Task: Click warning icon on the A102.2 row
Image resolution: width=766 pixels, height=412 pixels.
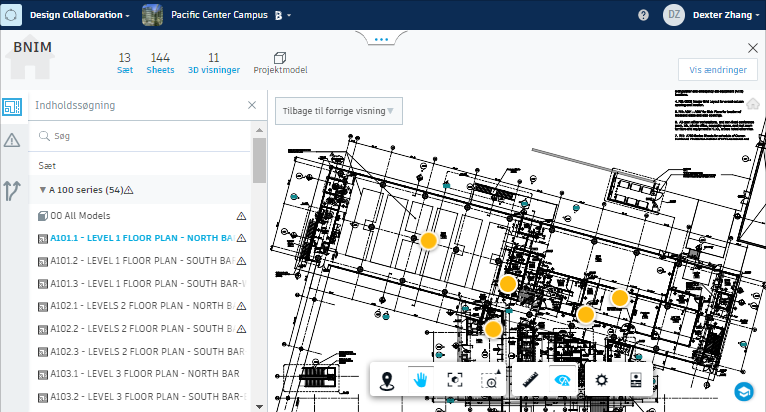Action: 241,328
